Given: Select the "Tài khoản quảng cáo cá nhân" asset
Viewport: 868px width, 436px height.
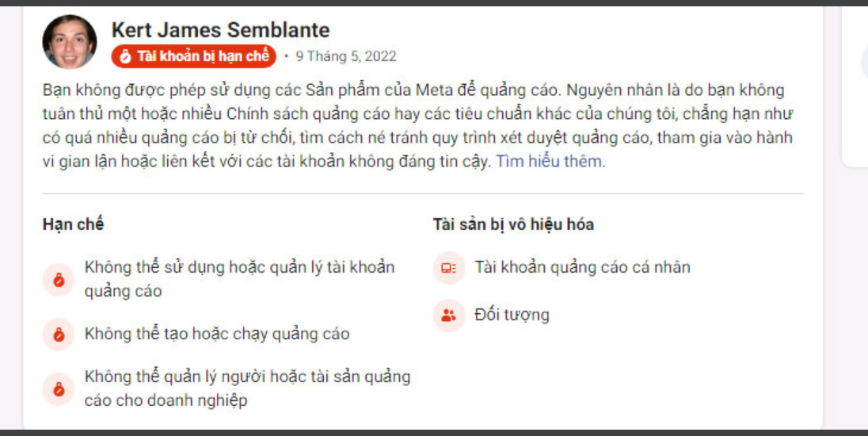Looking at the screenshot, I should pos(582,267).
